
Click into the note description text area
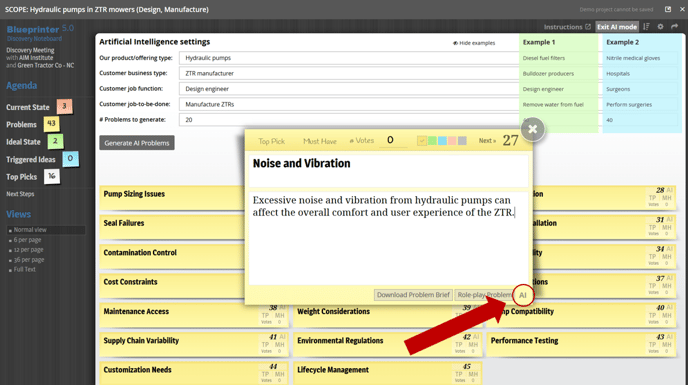pyautogui.click(x=388, y=238)
